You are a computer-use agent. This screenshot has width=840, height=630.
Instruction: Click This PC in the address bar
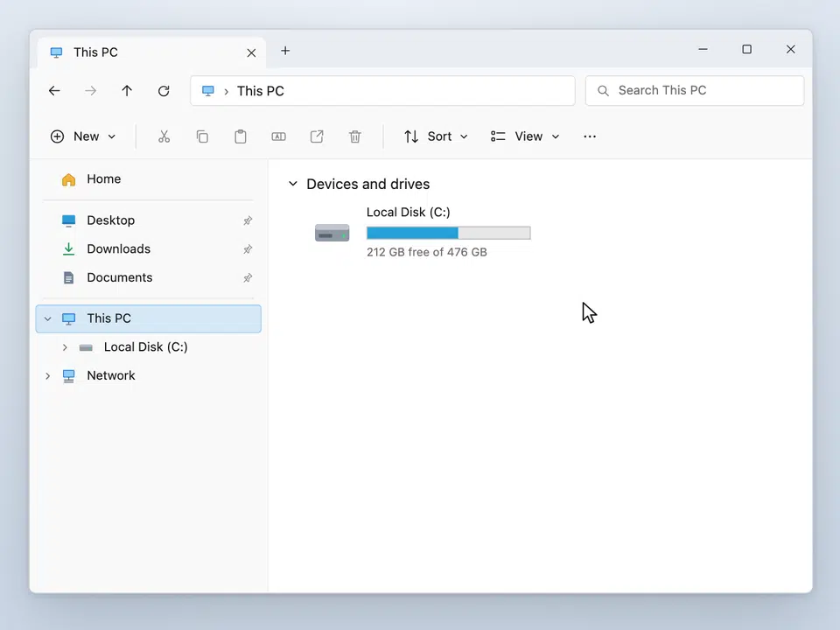tap(261, 91)
